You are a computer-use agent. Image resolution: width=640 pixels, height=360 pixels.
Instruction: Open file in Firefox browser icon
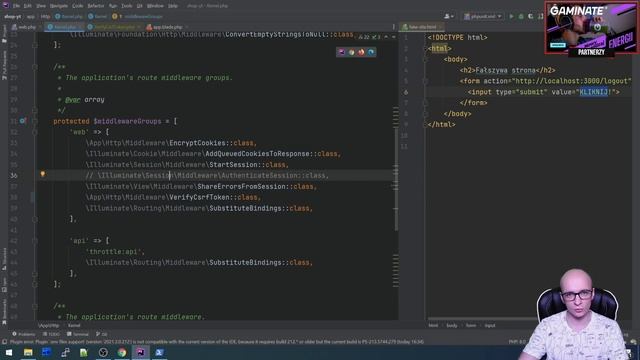[361, 52]
